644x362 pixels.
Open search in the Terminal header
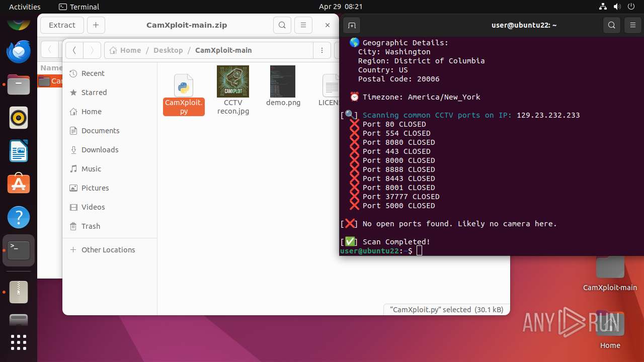tap(612, 25)
